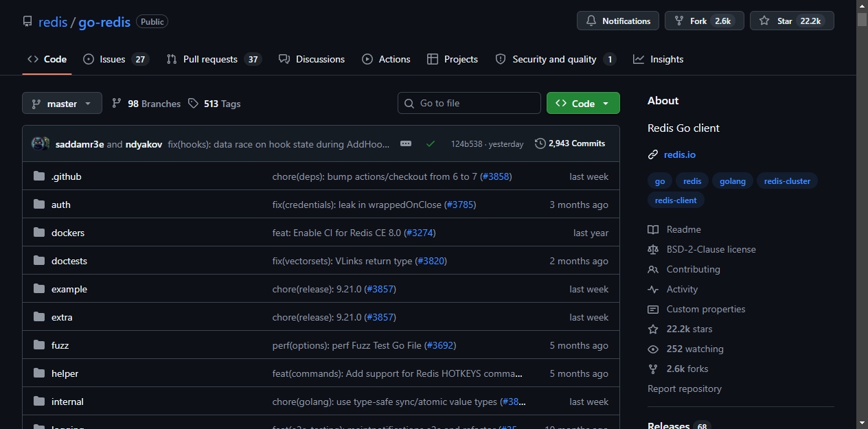Open the extra folder

click(x=62, y=317)
